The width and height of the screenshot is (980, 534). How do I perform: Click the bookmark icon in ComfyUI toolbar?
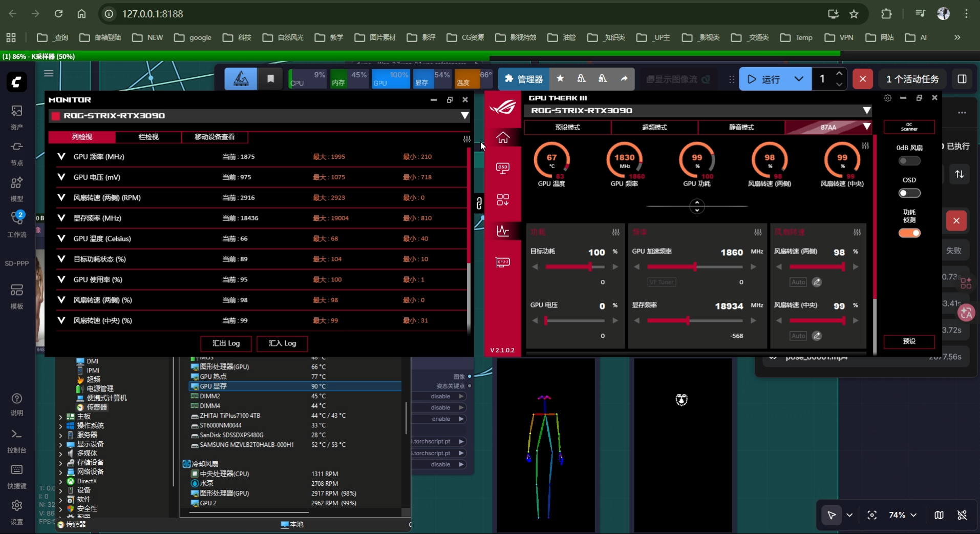tap(270, 79)
